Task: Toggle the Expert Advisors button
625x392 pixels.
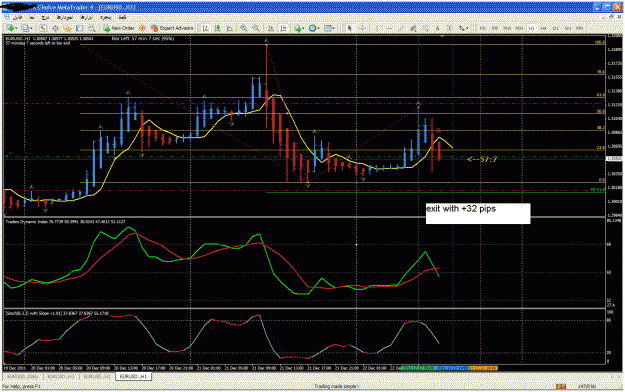Action: point(172,28)
